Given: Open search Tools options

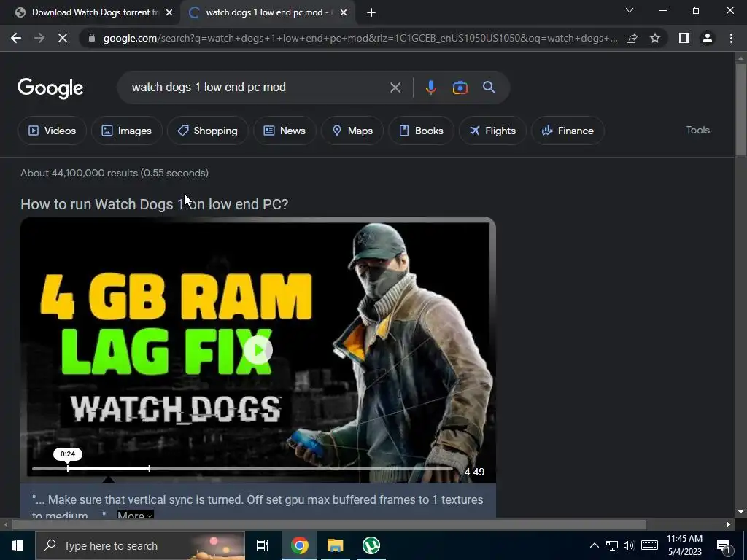Looking at the screenshot, I should click(697, 130).
